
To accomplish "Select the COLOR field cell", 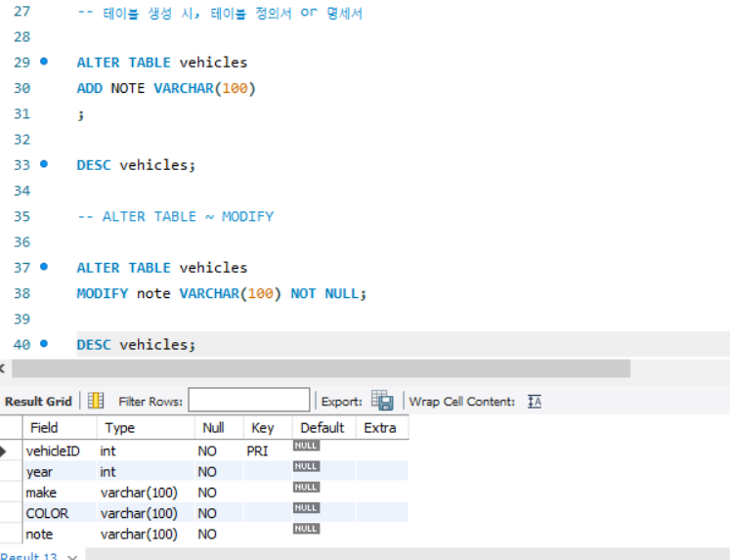I will click(x=60, y=513).
